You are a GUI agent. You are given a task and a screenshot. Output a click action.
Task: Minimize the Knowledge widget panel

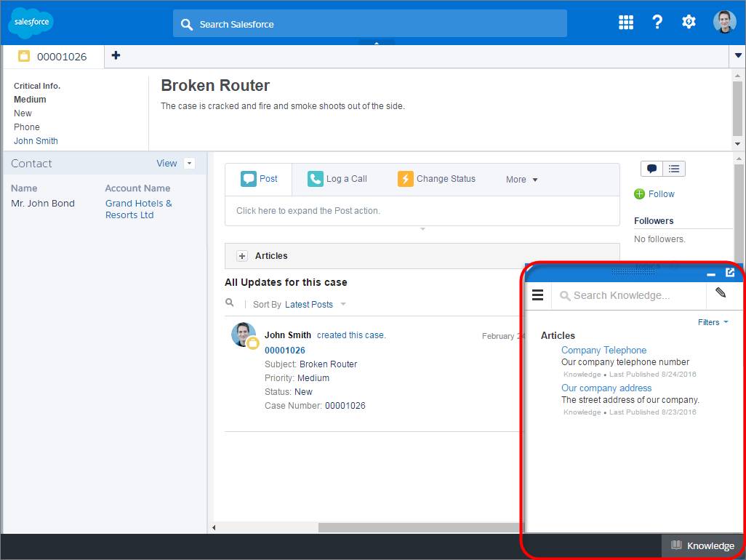click(x=711, y=274)
